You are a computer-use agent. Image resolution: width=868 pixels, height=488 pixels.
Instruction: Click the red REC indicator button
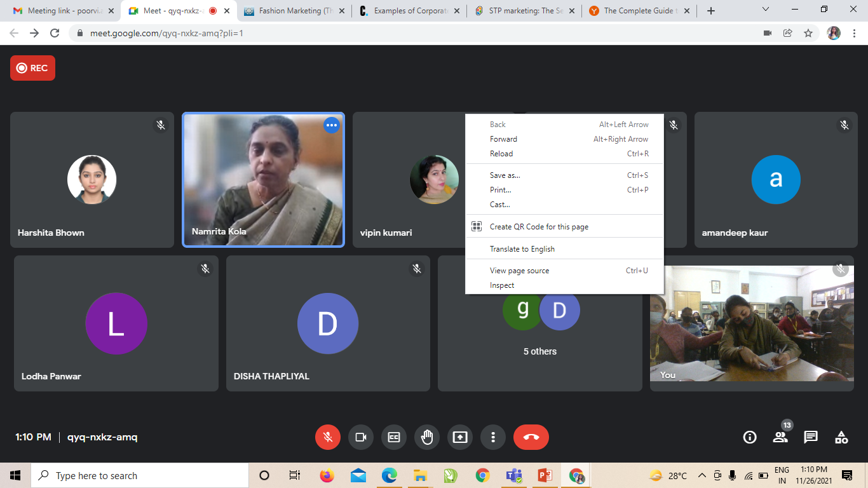[x=32, y=68]
